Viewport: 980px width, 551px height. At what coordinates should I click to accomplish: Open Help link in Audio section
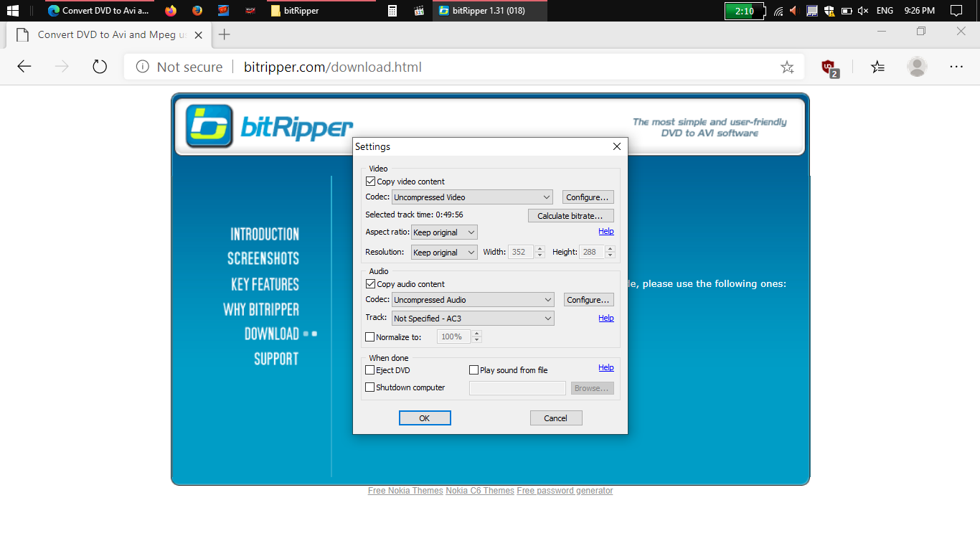click(606, 318)
